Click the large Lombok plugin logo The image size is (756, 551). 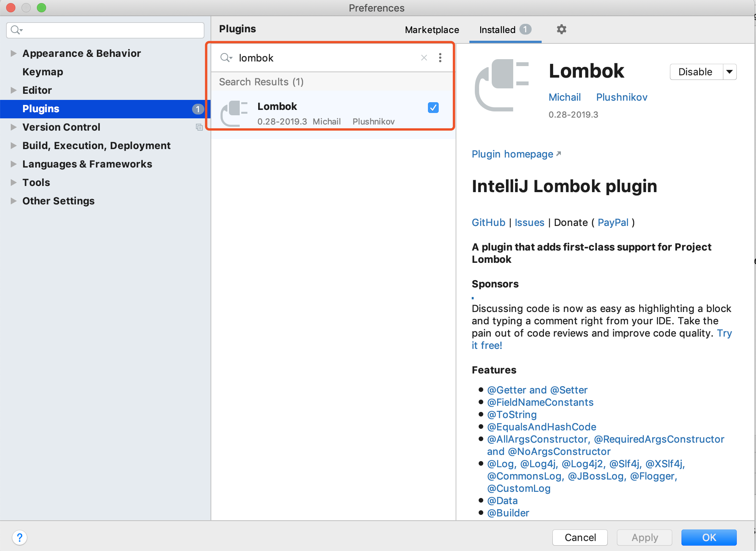click(x=502, y=85)
